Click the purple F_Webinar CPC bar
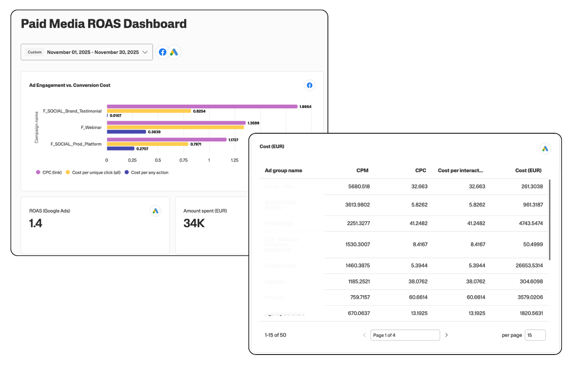The image size is (588, 367). (176, 123)
